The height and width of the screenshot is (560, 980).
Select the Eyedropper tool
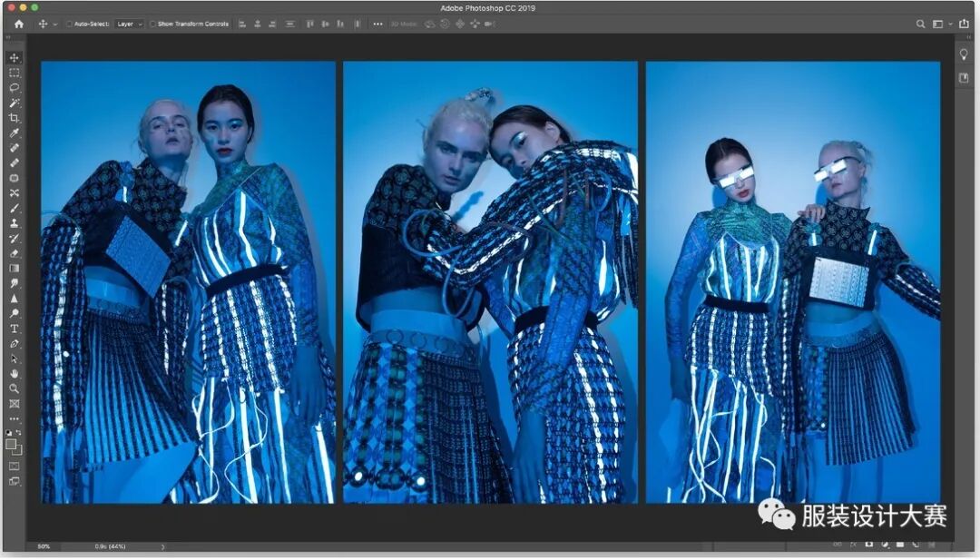[x=14, y=133]
